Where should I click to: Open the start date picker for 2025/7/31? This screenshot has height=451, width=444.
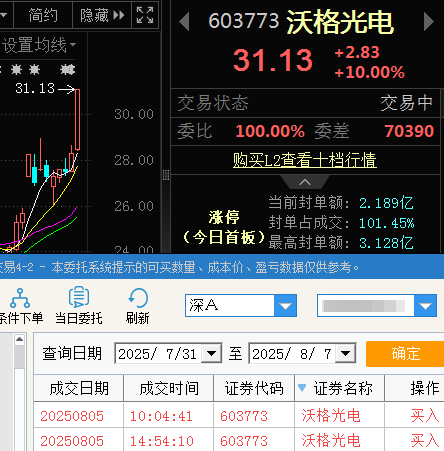coord(212,353)
